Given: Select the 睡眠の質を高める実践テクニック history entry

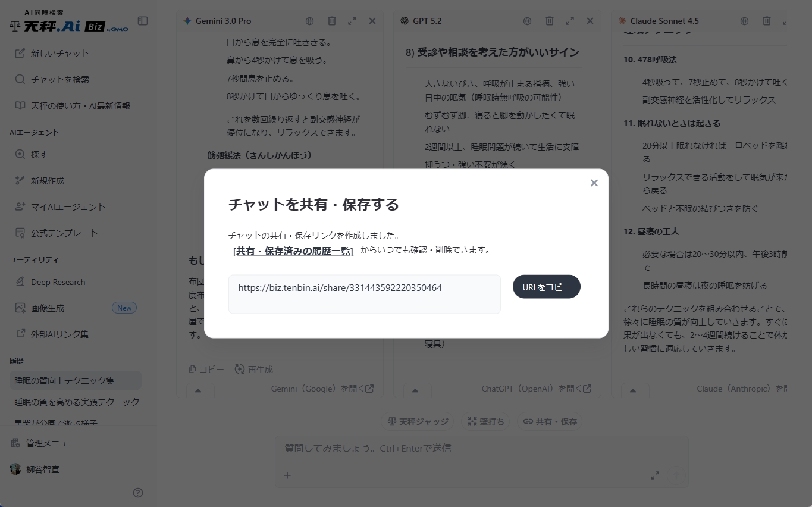Looking at the screenshot, I should [76, 402].
